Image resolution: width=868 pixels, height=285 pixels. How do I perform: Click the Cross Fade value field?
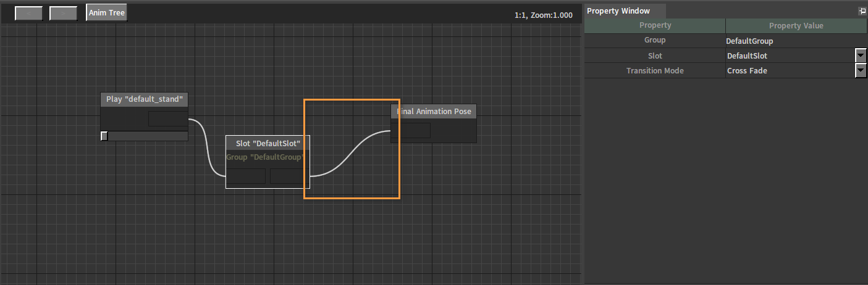(x=788, y=71)
